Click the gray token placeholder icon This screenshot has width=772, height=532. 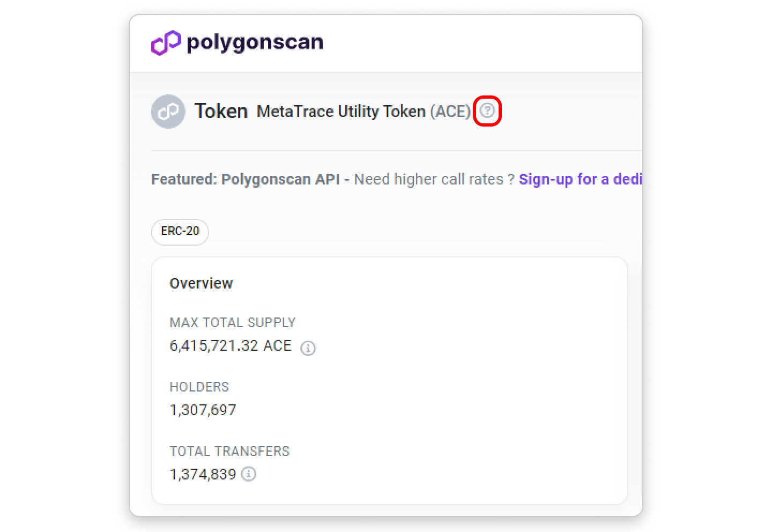tap(168, 112)
